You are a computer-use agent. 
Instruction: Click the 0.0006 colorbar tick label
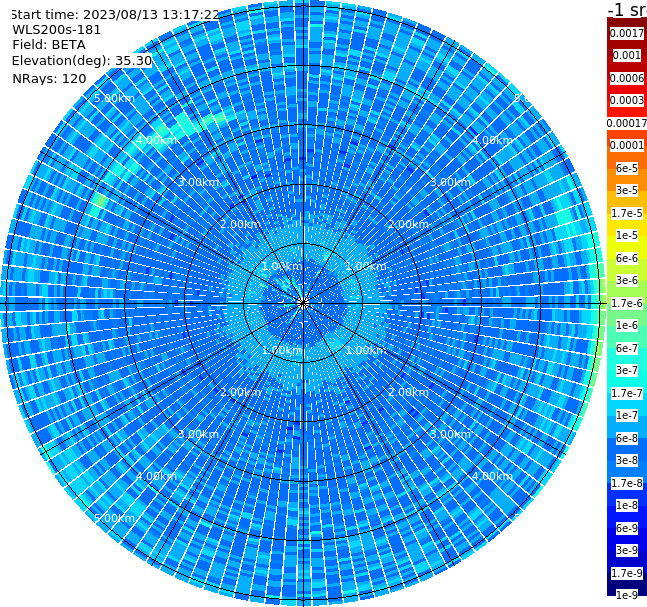click(x=627, y=78)
